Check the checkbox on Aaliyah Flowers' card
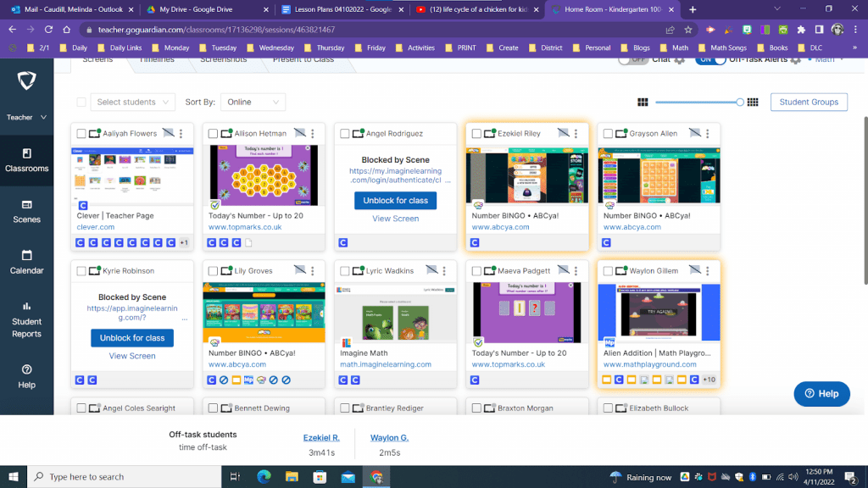868x488 pixels. (80, 133)
